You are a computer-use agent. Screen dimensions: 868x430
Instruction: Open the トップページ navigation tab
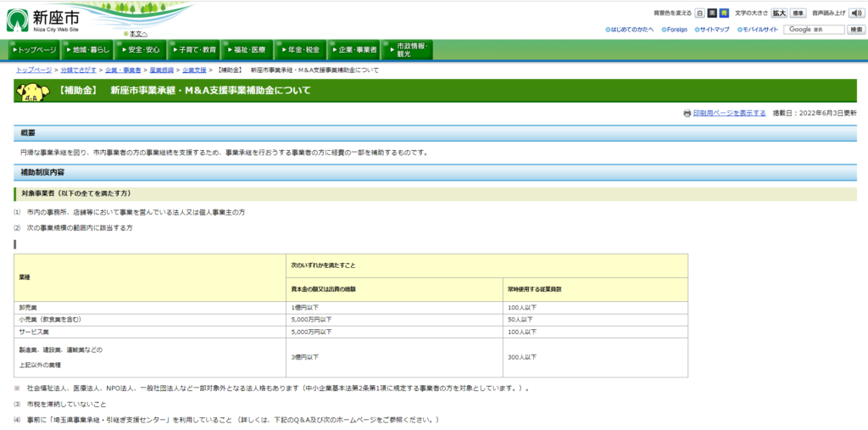point(34,50)
